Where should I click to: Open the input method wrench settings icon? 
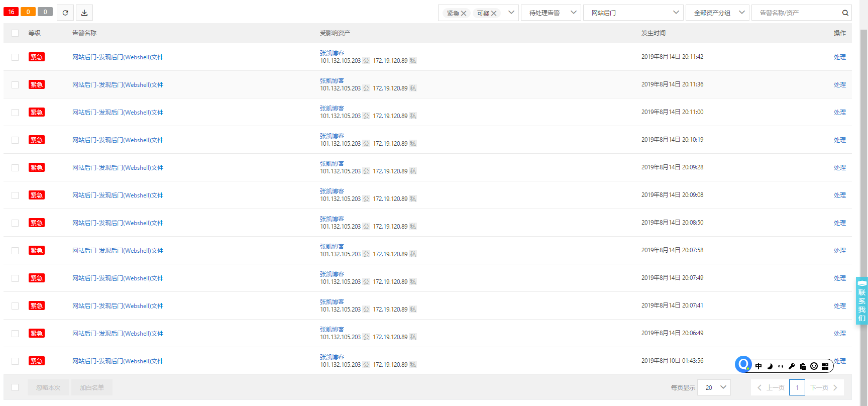pyautogui.click(x=792, y=366)
